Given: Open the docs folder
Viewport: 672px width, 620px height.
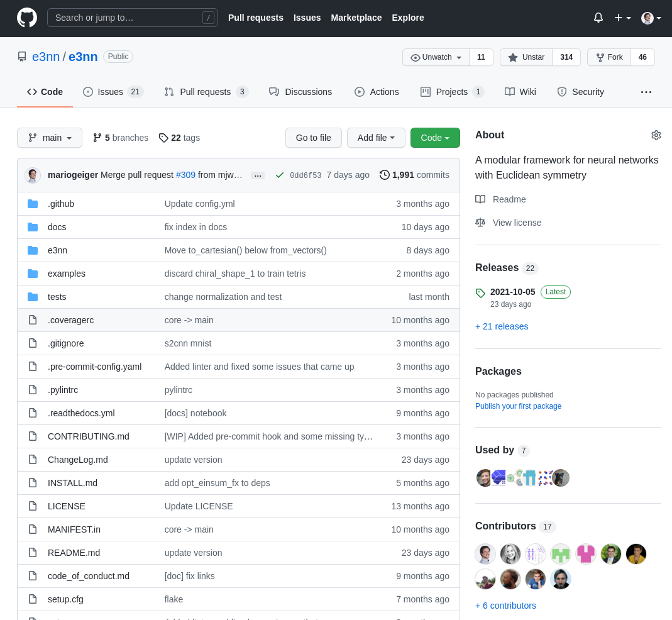Looking at the screenshot, I should coord(57,227).
